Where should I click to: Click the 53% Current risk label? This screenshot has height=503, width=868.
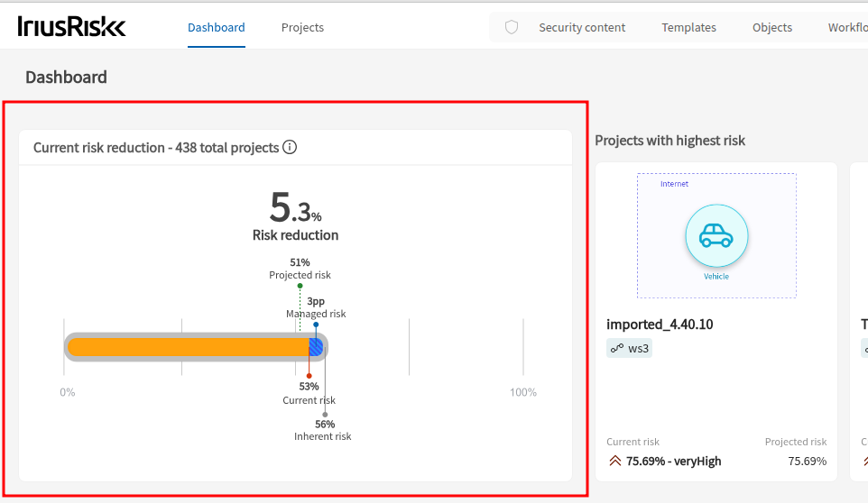click(x=309, y=393)
